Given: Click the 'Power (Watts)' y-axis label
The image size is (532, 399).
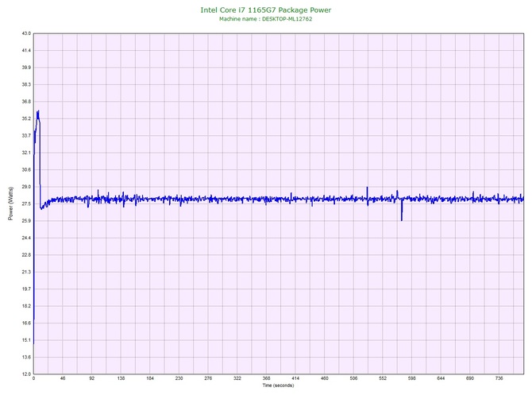Looking at the screenshot, I should pos(10,203).
